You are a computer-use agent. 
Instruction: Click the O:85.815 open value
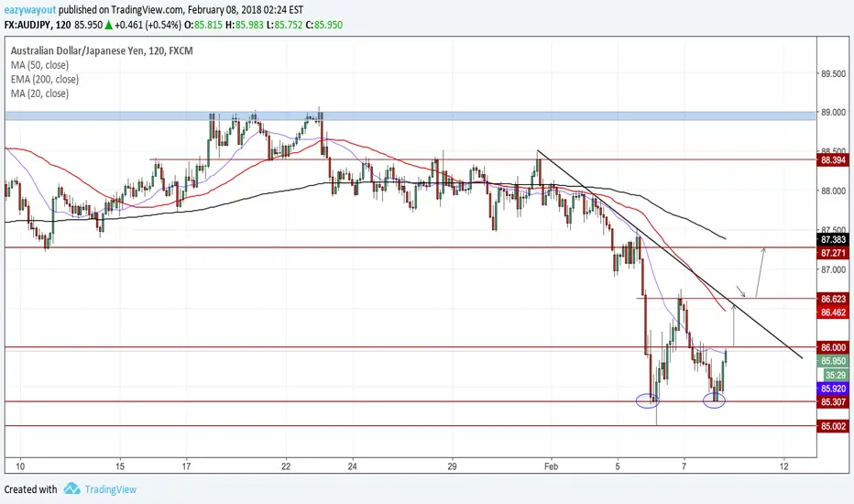tap(203, 25)
